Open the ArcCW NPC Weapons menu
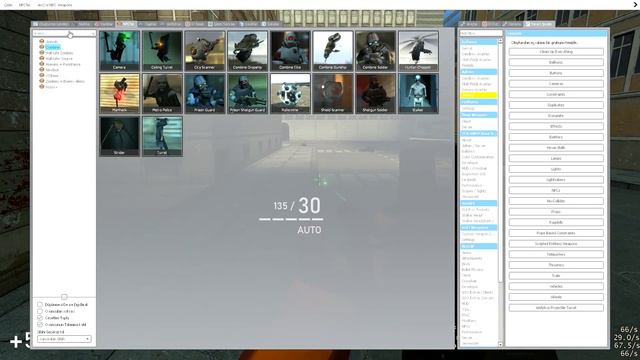 [55, 5]
